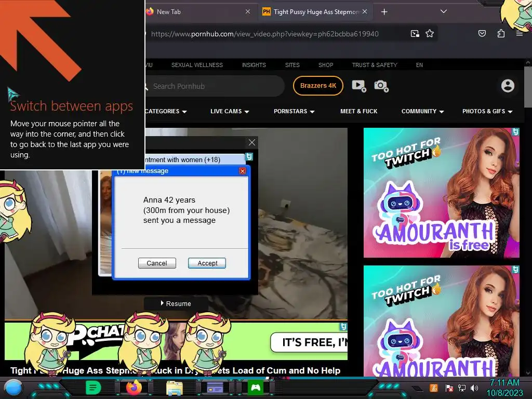532x399 pixels.
Task: Close the new message popup red X
Action: pos(242,171)
